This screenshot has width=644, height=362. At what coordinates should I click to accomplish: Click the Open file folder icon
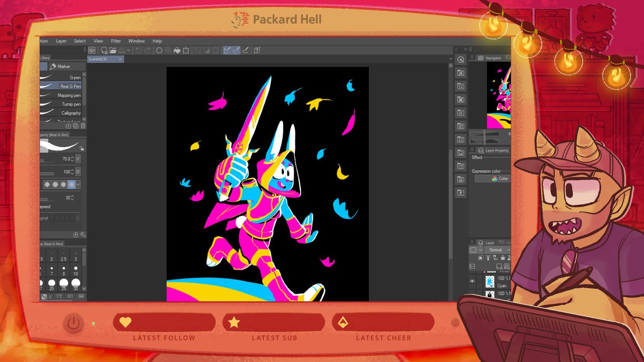pos(113,50)
